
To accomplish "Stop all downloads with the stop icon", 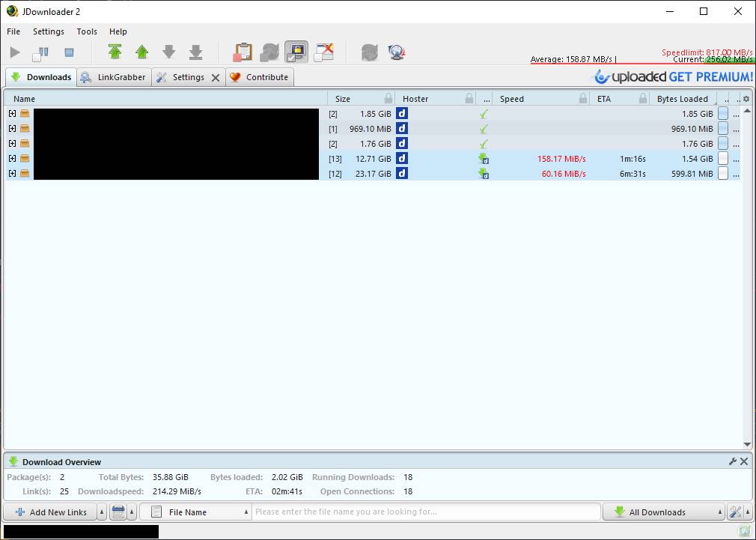I will point(69,52).
